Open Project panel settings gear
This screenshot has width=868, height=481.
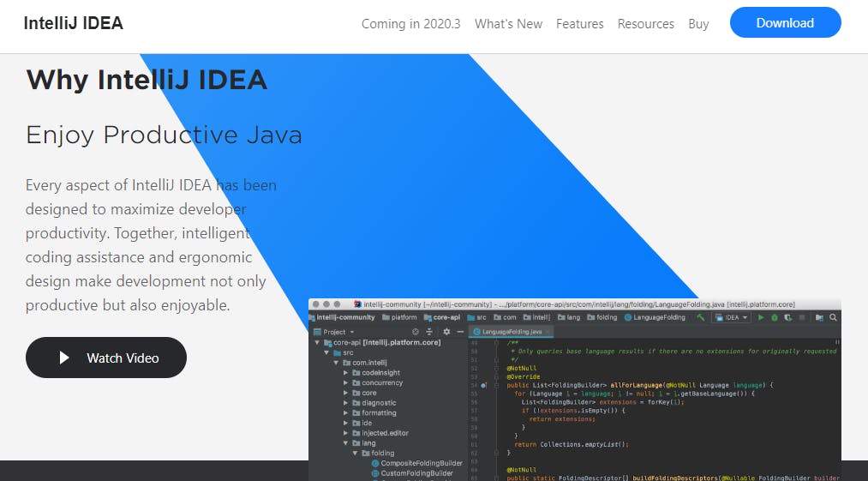point(446,332)
